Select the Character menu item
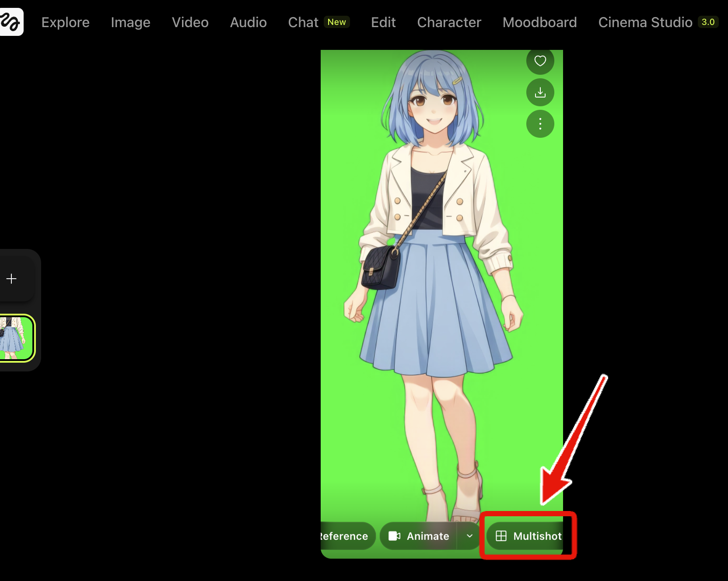728x581 pixels. coord(449,22)
